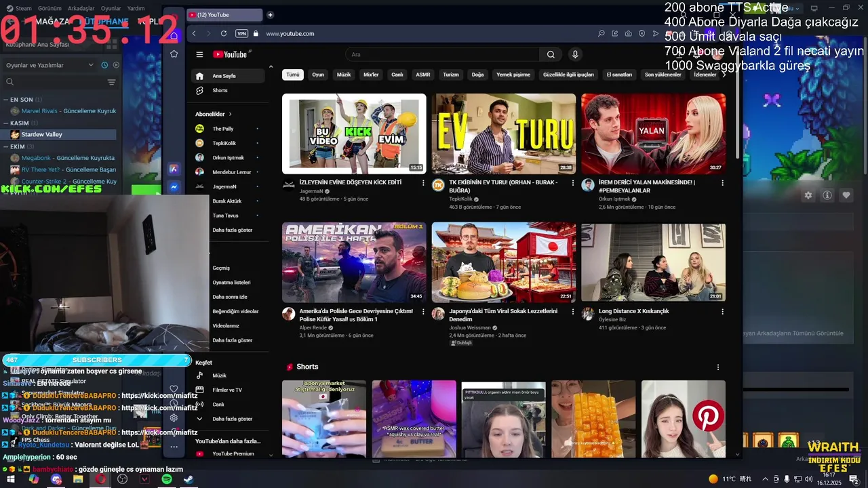
Task: Open browser sidebar heart icon
Action: (x=174, y=389)
